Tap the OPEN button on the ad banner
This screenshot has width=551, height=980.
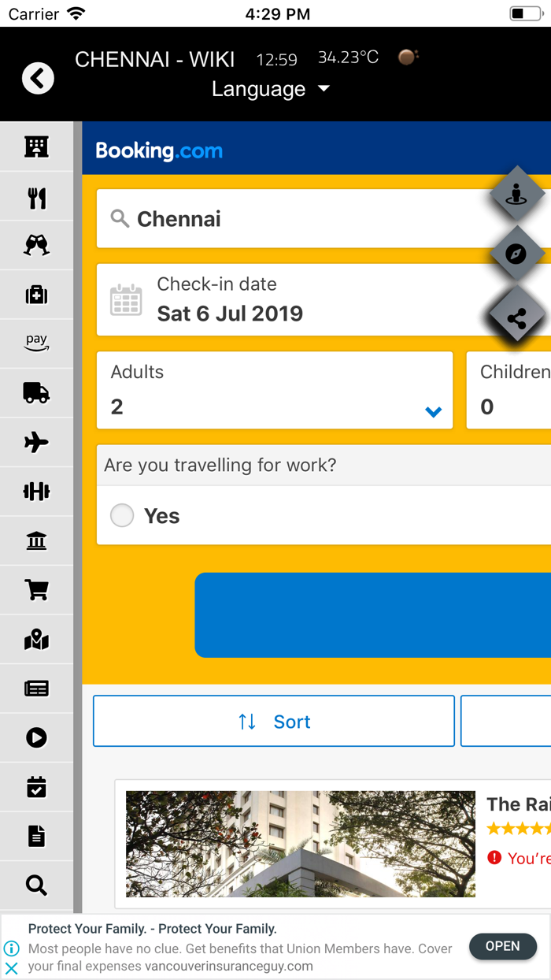pyautogui.click(x=502, y=946)
